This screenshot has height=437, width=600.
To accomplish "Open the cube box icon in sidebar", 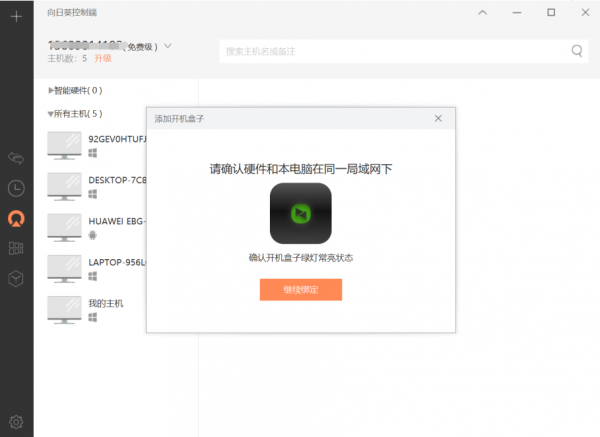I will [x=16, y=278].
